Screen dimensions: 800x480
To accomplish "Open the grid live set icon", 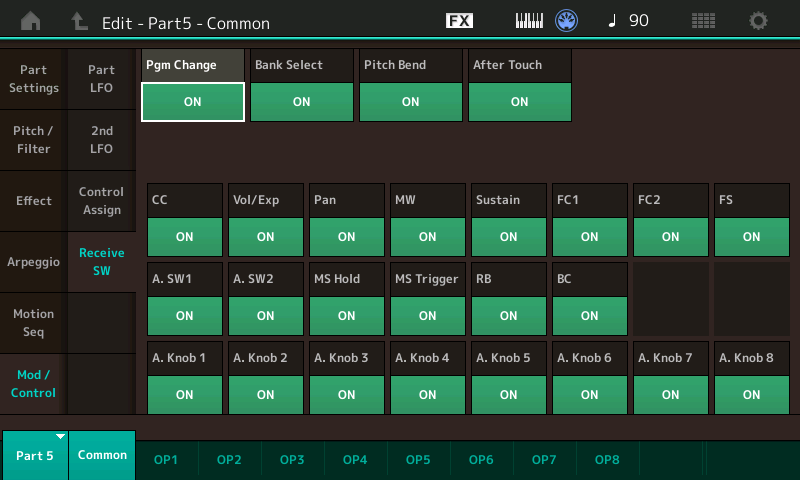I will point(703,21).
